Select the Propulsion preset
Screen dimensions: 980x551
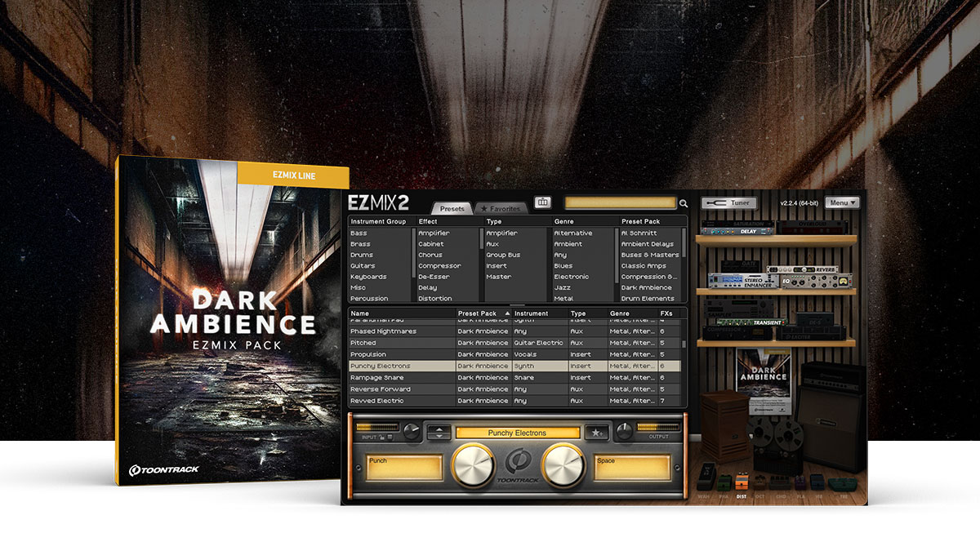click(x=515, y=354)
